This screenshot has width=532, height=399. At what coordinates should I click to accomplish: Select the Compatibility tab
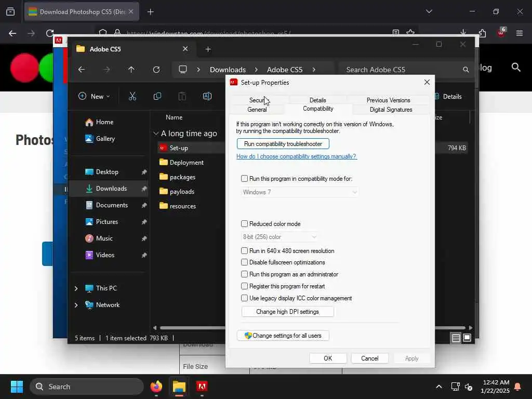[x=318, y=109]
